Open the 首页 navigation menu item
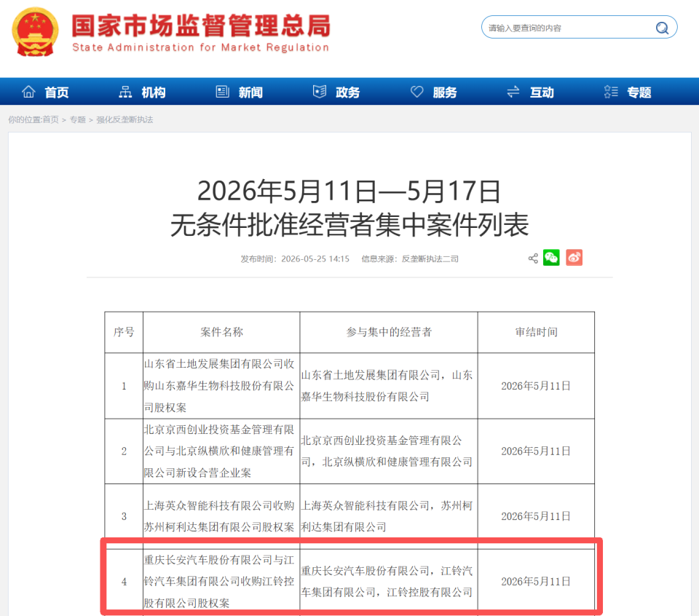The height and width of the screenshot is (616, 699). coord(57,92)
